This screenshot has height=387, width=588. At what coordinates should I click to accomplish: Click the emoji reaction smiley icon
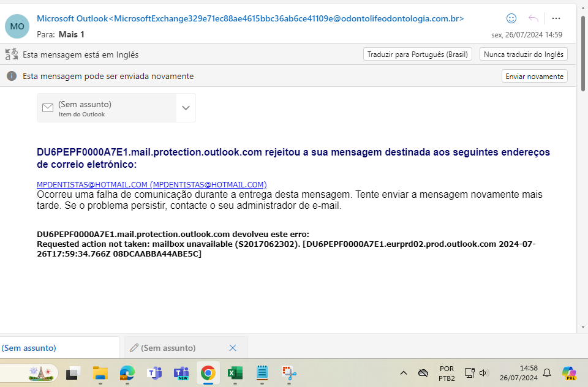511,18
